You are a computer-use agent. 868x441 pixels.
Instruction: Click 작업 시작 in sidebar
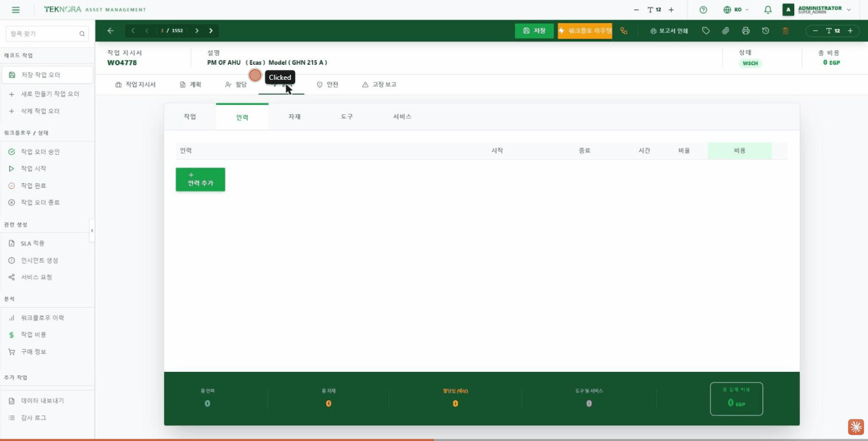(x=47, y=169)
